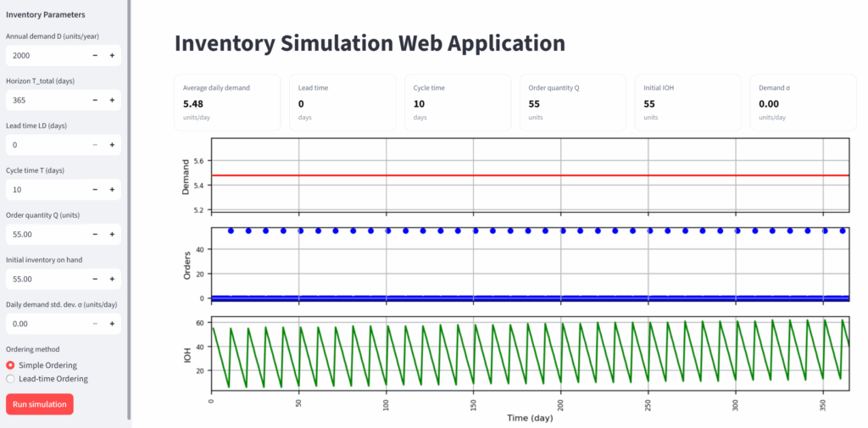Click into Annual demand D input field
868x428 pixels.
(x=47, y=55)
